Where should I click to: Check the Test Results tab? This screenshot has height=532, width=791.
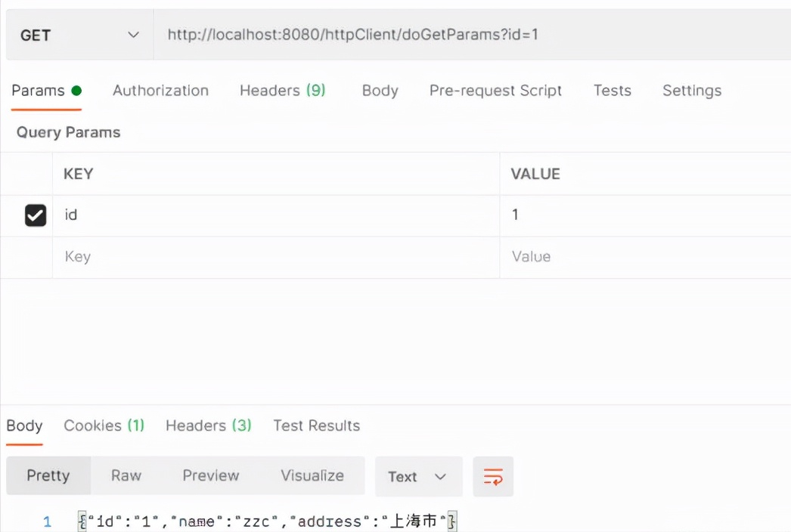[x=316, y=425]
